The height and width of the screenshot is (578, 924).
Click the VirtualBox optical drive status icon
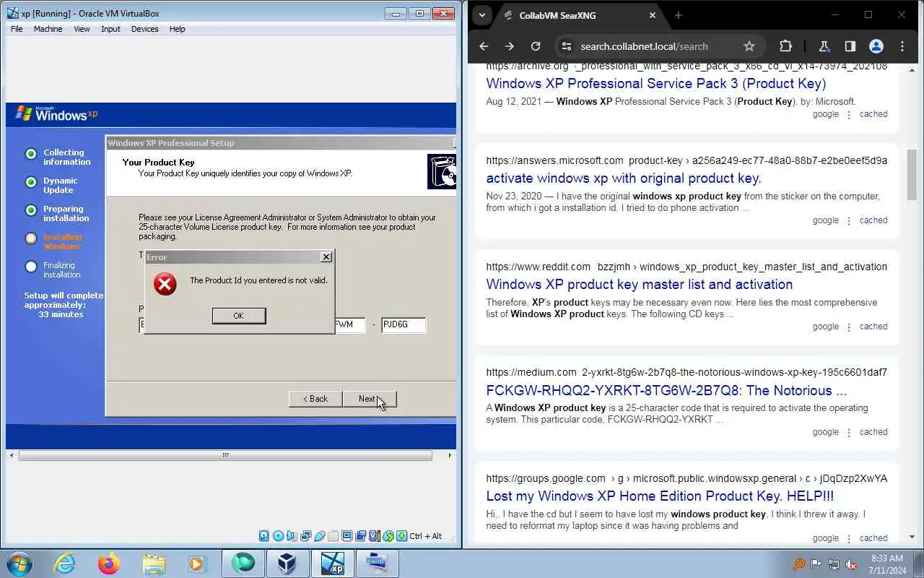coord(278,536)
